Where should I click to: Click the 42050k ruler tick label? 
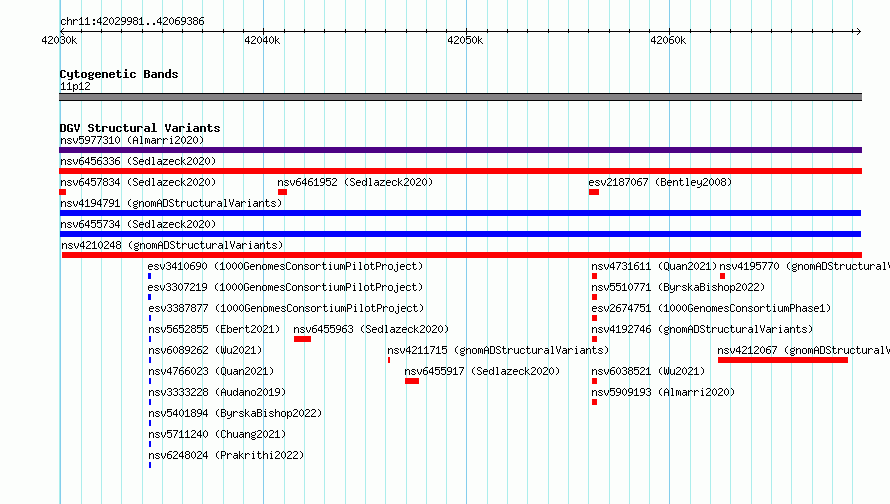point(465,40)
